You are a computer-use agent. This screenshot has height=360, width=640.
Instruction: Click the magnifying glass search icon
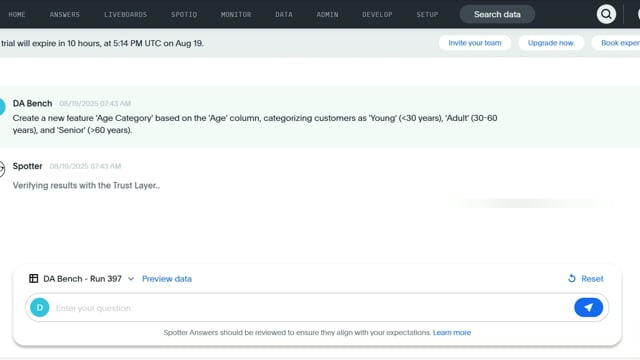point(606,14)
